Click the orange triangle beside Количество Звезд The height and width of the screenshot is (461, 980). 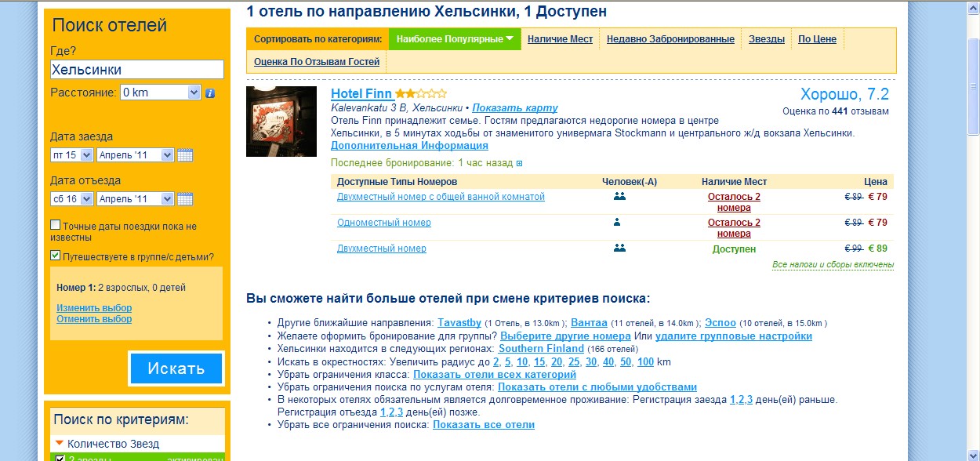[x=59, y=444]
